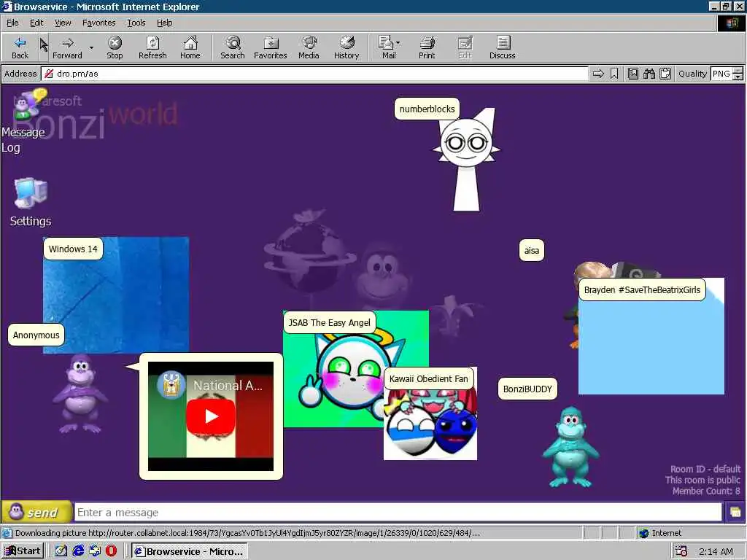Open the File menu
Viewport: 747px width, 560px height.
12,23
